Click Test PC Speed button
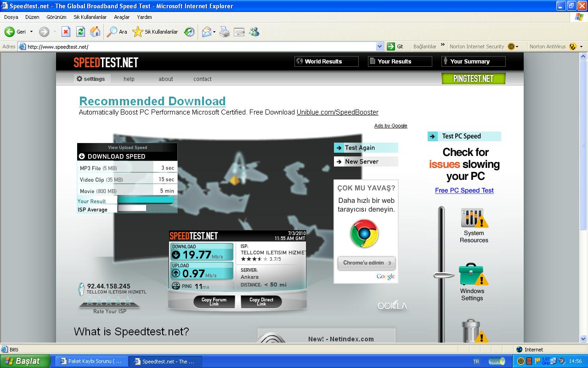Screen dimensions: 588x368 coord(464,136)
